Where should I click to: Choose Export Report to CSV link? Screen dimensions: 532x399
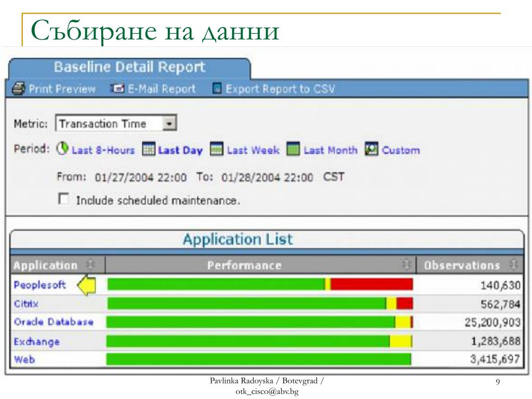coord(280,89)
